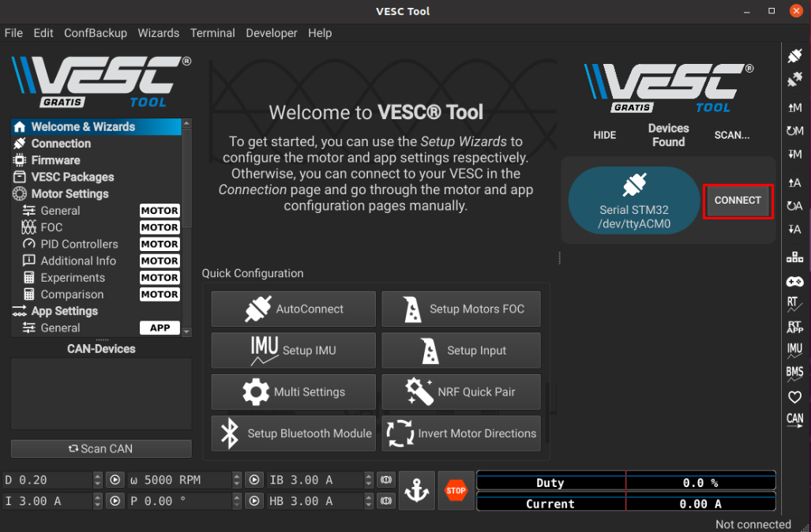Click the red STOP button
Viewport: 811px width, 532px height.
(456, 490)
